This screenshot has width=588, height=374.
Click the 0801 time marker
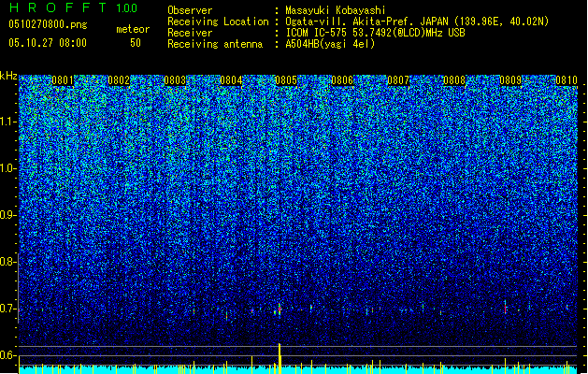pyautogui.click(x=63, y=80)
